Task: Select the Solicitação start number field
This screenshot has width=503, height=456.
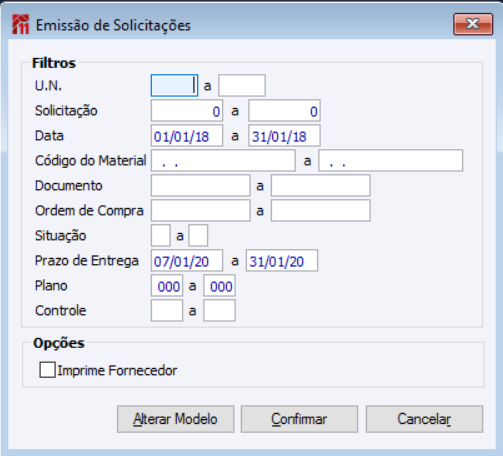Action: tap(187, 111)
